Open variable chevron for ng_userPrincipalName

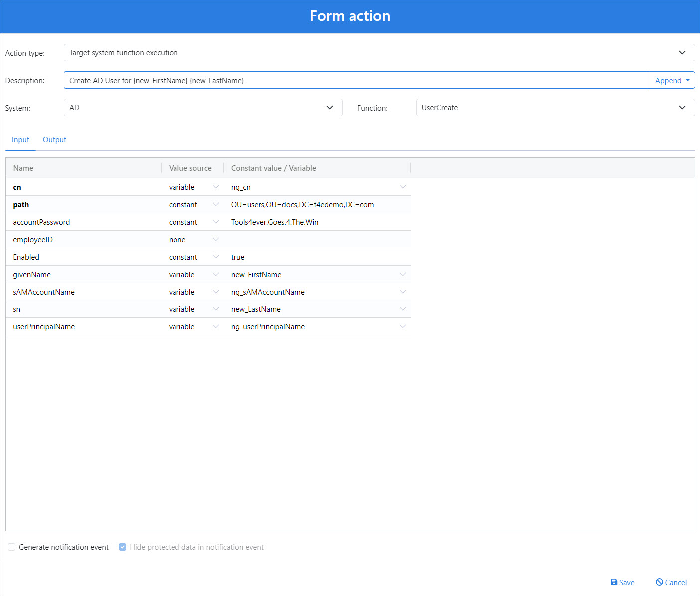(403, 327)
